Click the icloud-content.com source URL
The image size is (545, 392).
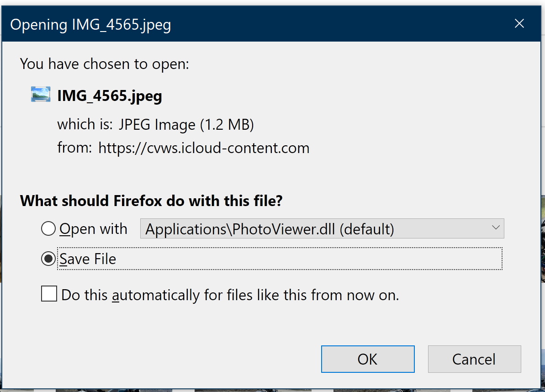pos(204,148)
